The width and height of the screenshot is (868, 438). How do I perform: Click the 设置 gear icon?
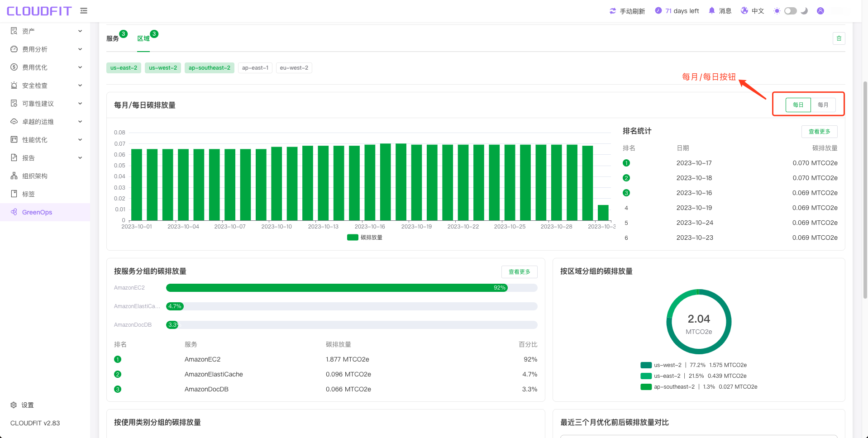point(14,405)
